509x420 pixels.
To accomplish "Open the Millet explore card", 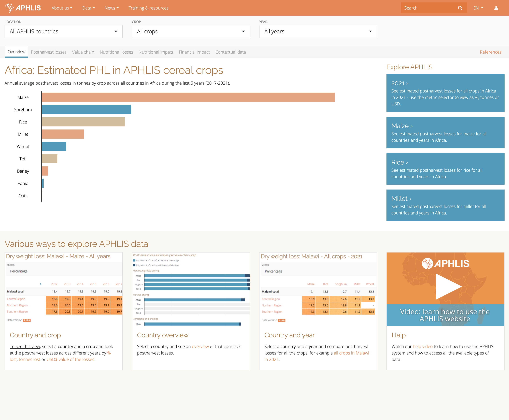I will [445, 205].
